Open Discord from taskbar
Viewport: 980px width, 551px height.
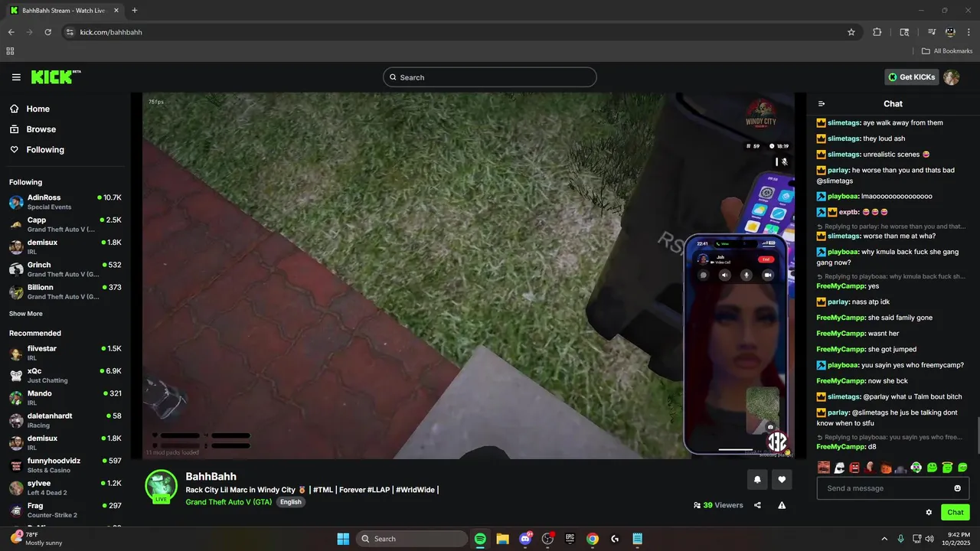pyautogui.click(x=525, y=539)
